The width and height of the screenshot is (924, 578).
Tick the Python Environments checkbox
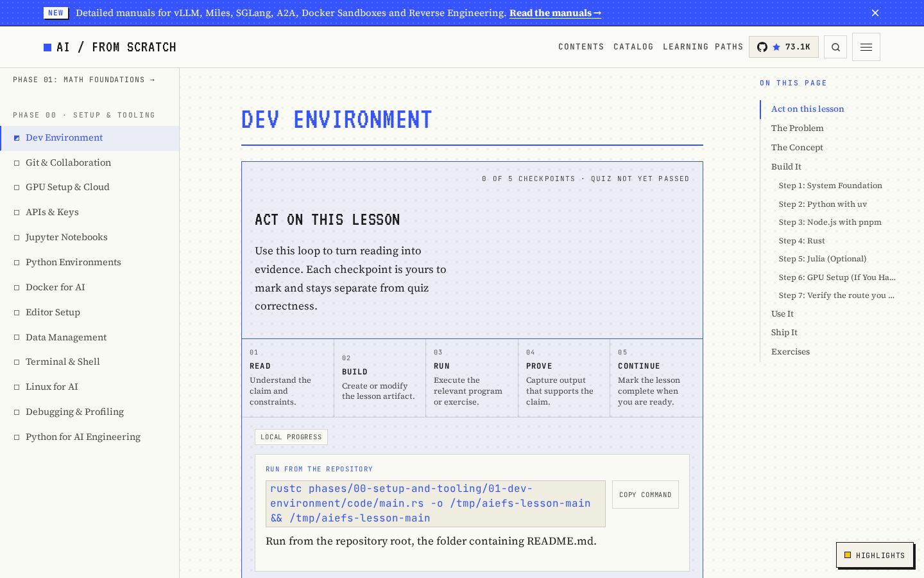point(17,263)
